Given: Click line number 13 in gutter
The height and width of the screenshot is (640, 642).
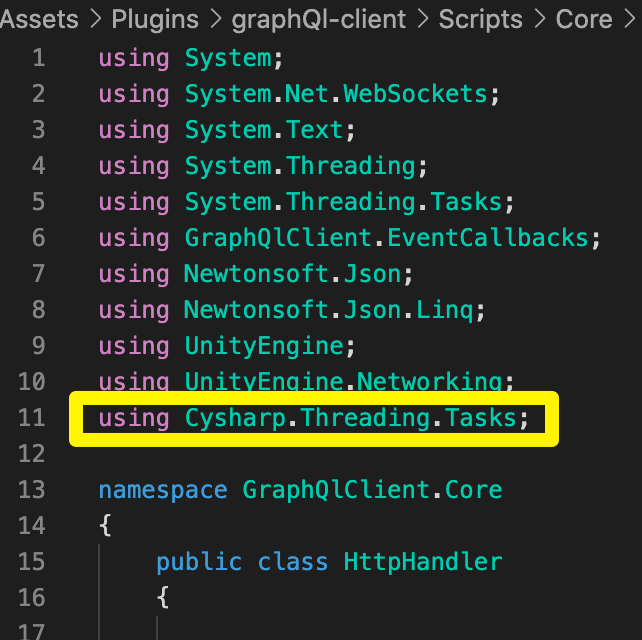Looking at the screenshot, I should coord(32,490).
